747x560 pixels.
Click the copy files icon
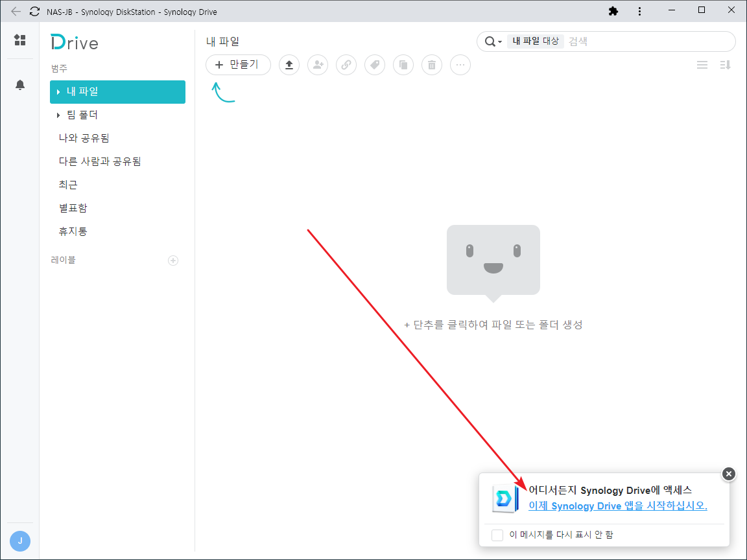403,65
